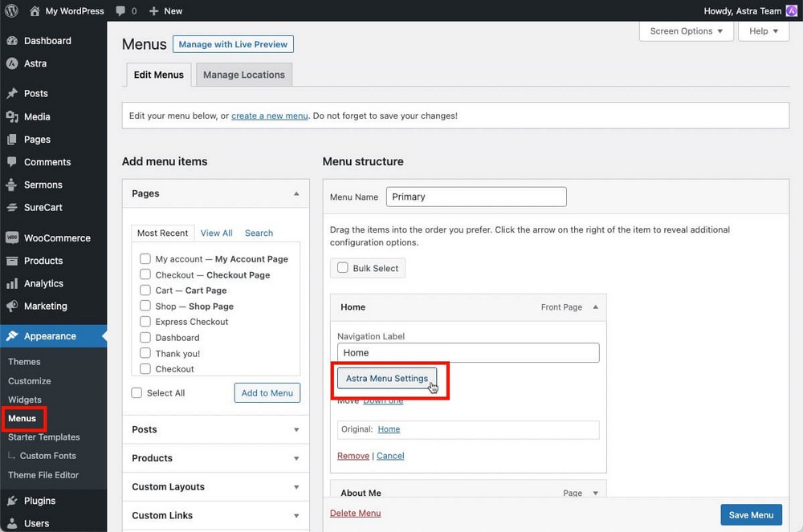Viewport: 803px width, 532px height.
Task: Check the Checkout — Checkout Page checkbox
Action: 145,274
